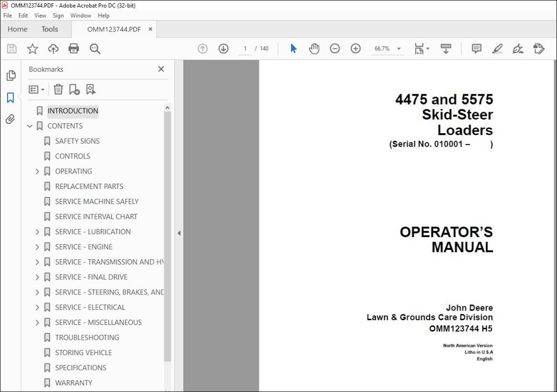Click the page number input field
Screen dimensions: 557x392
(245, 49)
